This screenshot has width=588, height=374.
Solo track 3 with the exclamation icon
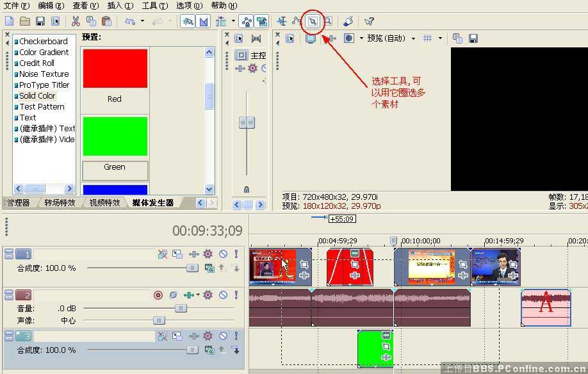[236, 336]
